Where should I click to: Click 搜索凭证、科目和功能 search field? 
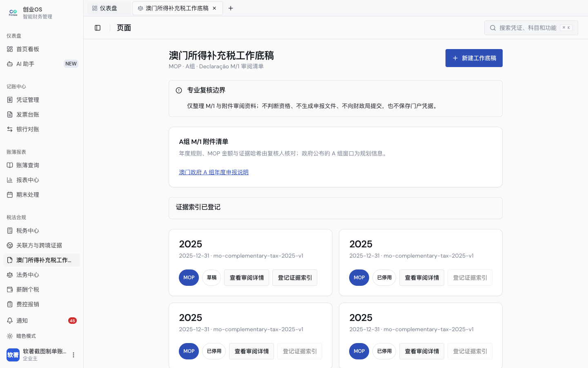531,28
